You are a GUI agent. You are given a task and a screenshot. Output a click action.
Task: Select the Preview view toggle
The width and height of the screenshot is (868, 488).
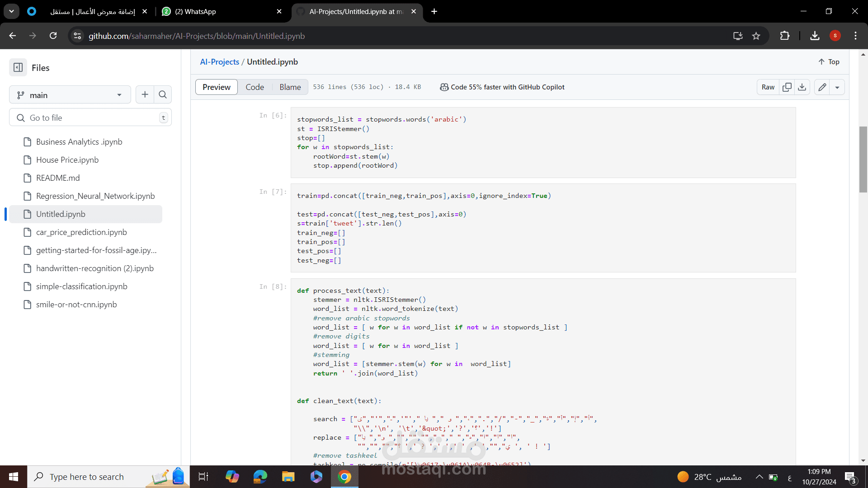(x=217, y=87)
